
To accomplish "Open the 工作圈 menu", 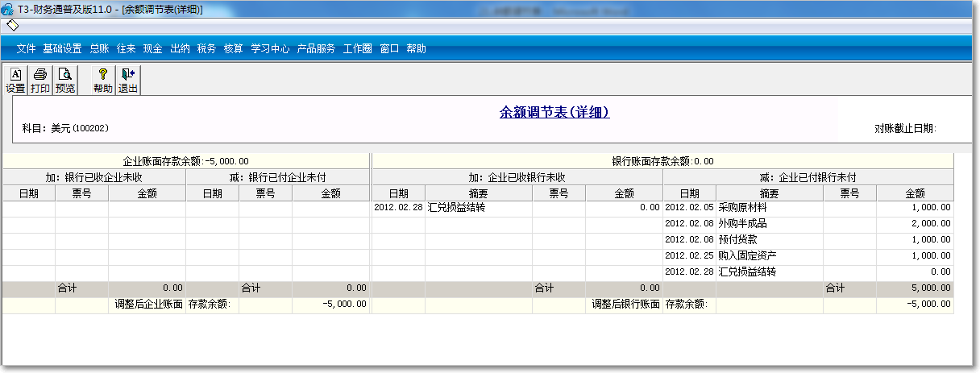I will click(x=357, y=49).
